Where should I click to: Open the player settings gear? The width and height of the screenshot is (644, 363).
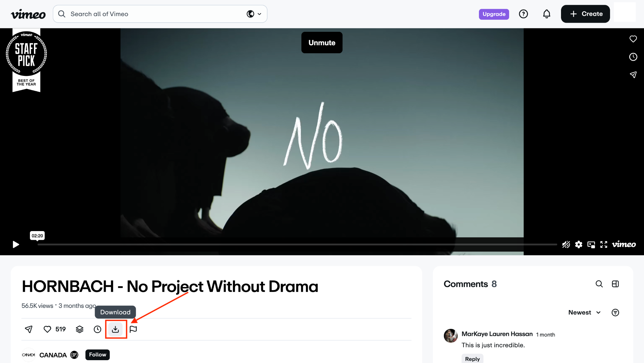[x=579, y=245]
